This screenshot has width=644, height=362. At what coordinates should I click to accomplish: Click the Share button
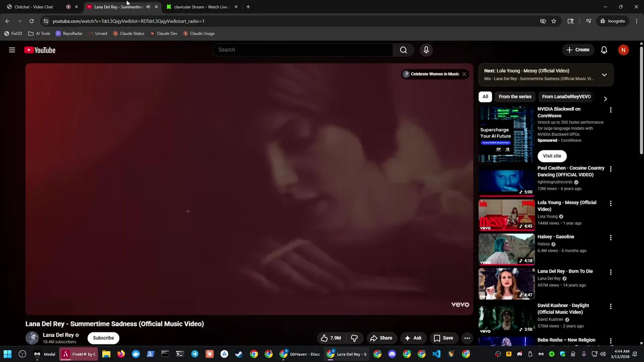(x=381, y=338)
